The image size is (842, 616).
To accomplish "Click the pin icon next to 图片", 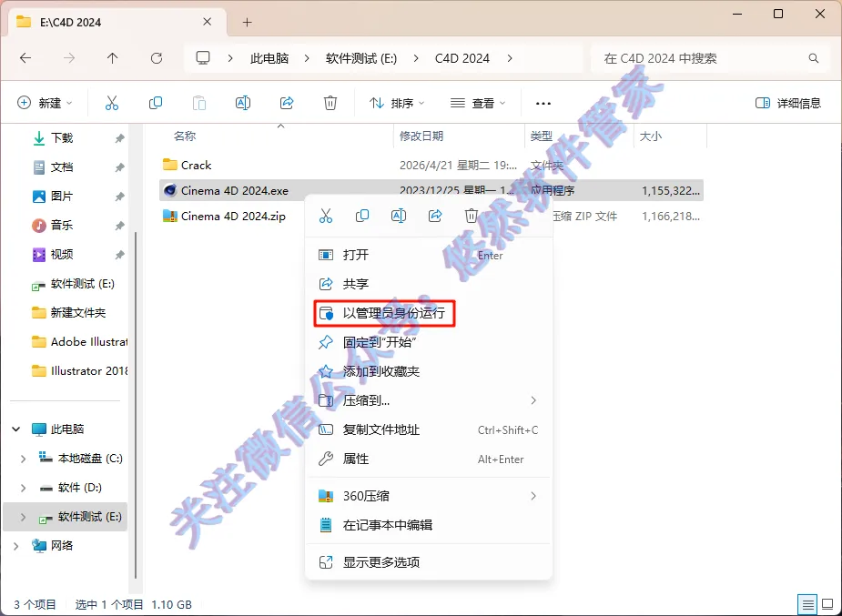I will pos(119,197).
